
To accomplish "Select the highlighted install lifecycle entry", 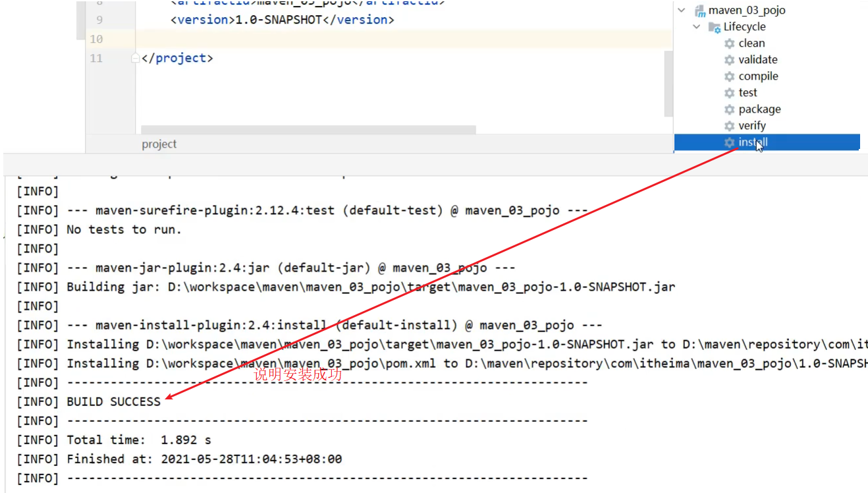I will click(x=753, y=142).
